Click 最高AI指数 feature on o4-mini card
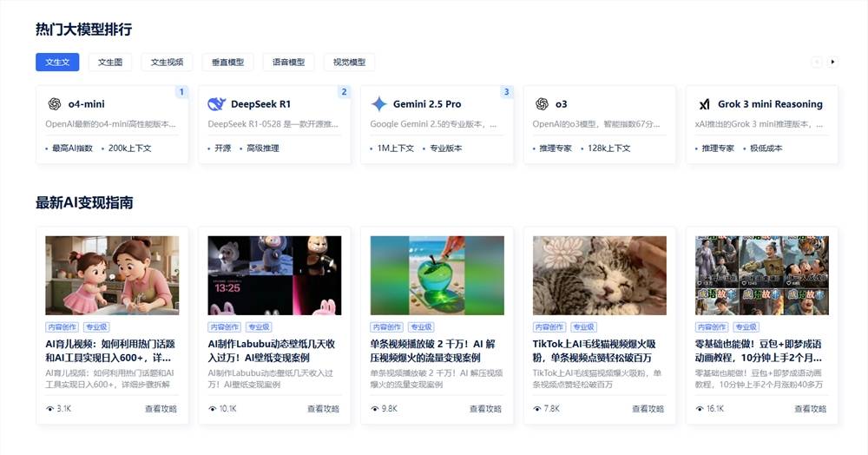The width and height of the screenshot is (868, 455). (73, 148)
